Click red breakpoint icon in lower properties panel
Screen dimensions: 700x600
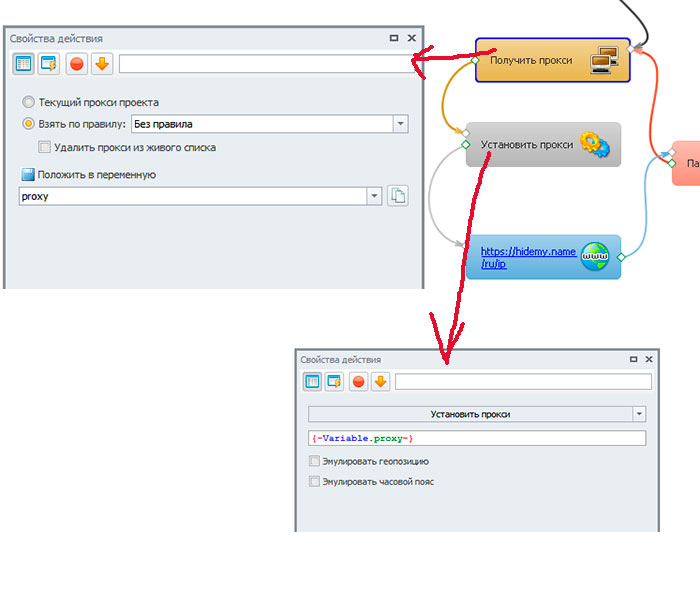pos(358,382)
